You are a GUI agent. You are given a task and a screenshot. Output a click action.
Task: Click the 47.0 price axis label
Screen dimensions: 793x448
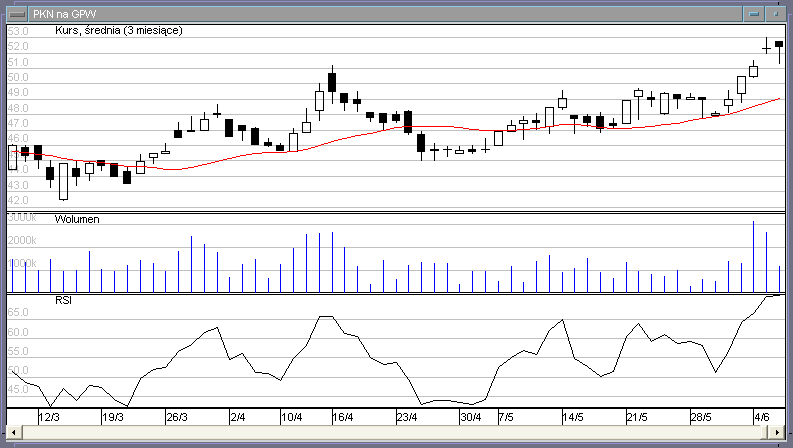pyautogui.click(x=18, y=123)
